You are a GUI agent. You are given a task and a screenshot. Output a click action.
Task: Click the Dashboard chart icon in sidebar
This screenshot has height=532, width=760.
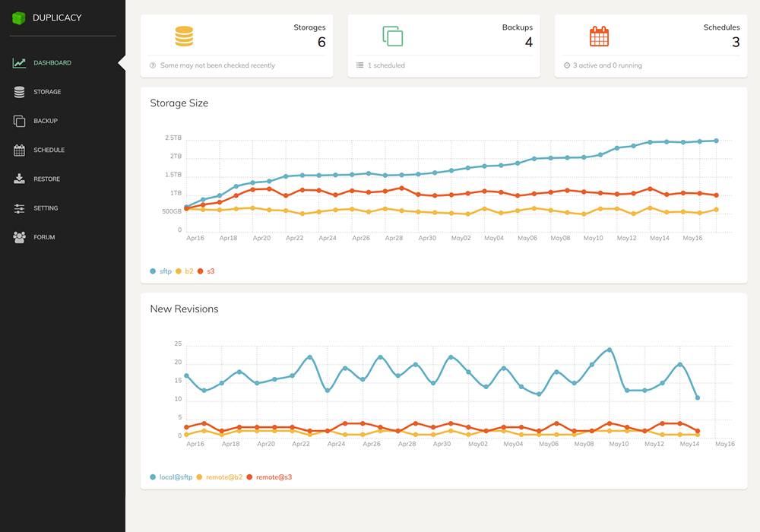pyautogui.click(x=20, y=63)
